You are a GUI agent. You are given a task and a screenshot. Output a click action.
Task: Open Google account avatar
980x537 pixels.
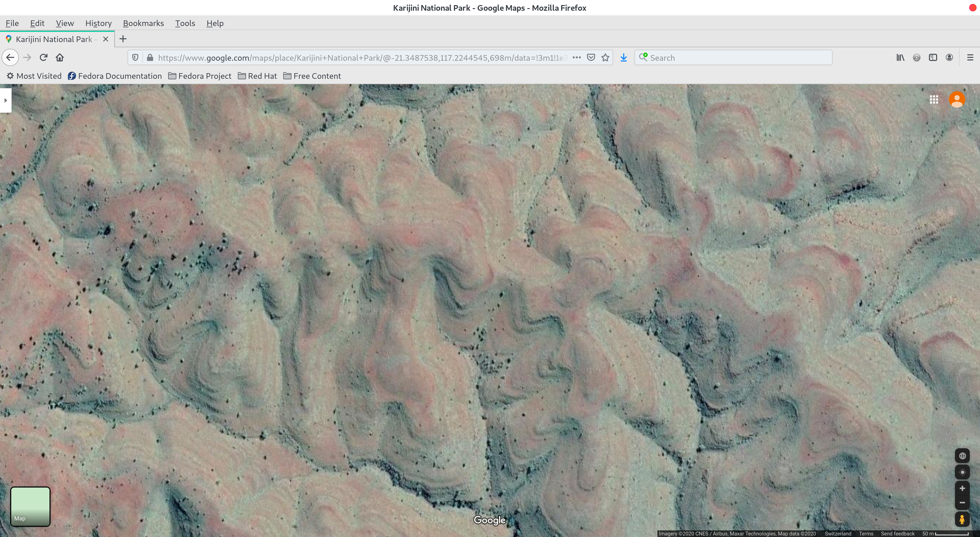click(x=957, y=99)
